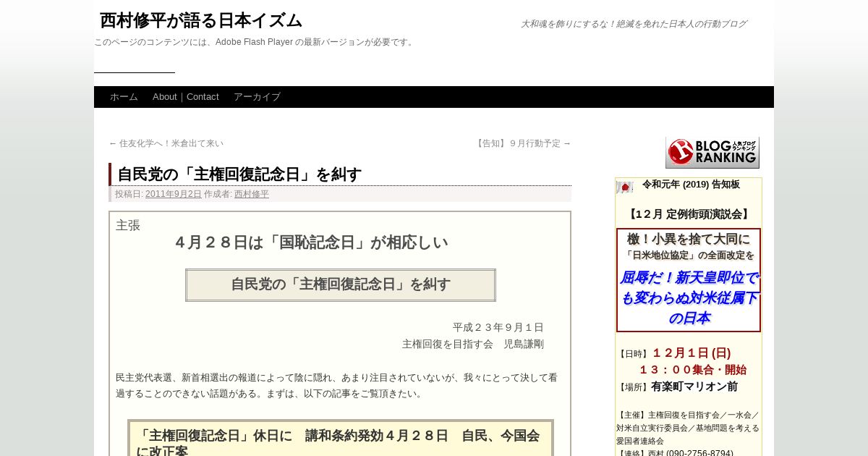The width and height of the screenshot is (868, 456).
Task: Click heading ４月２８日は「国恥記念日」が相応しい
Action: [x=311, y=242]
